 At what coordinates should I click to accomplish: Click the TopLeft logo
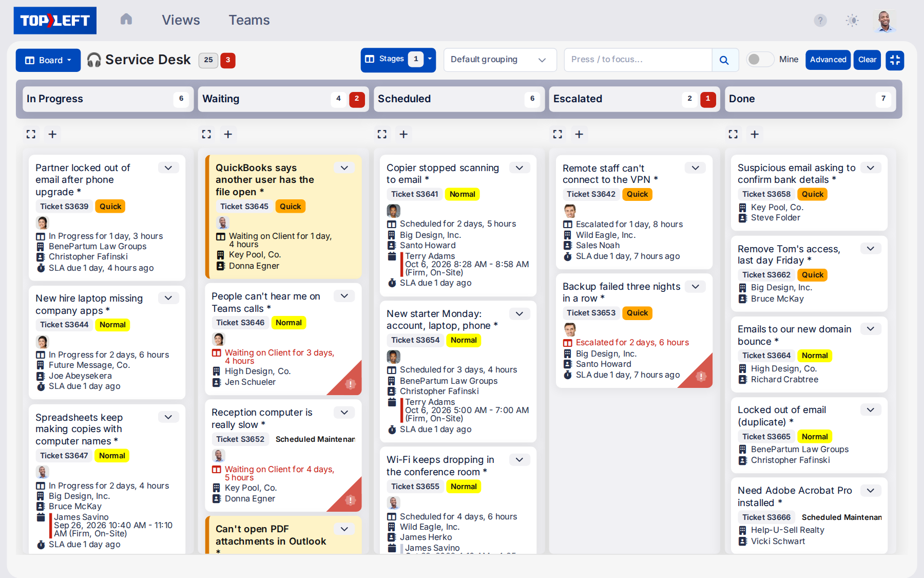pos(55,21)
